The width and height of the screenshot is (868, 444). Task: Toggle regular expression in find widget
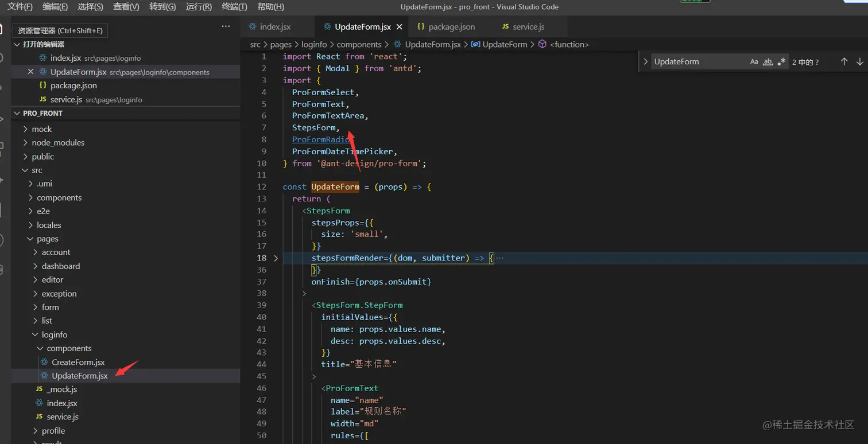point(781,62)
